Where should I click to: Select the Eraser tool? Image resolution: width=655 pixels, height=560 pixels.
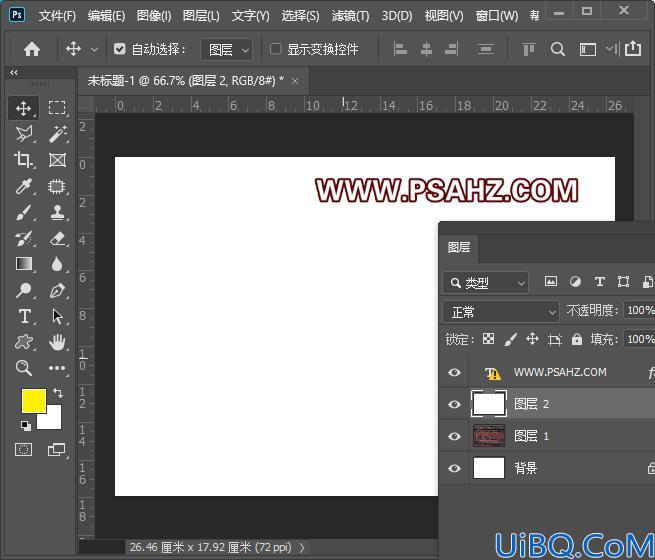coord(57,238)
